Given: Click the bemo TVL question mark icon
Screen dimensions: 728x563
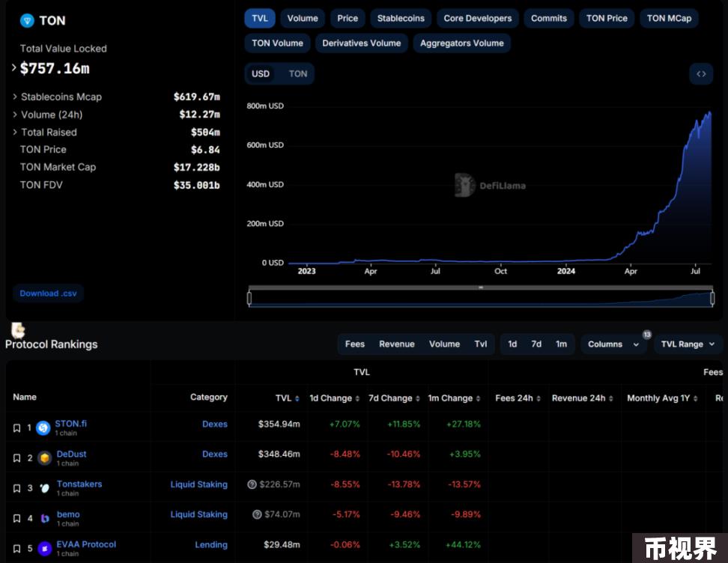Looking at the screenshot, I should point(257,514).
